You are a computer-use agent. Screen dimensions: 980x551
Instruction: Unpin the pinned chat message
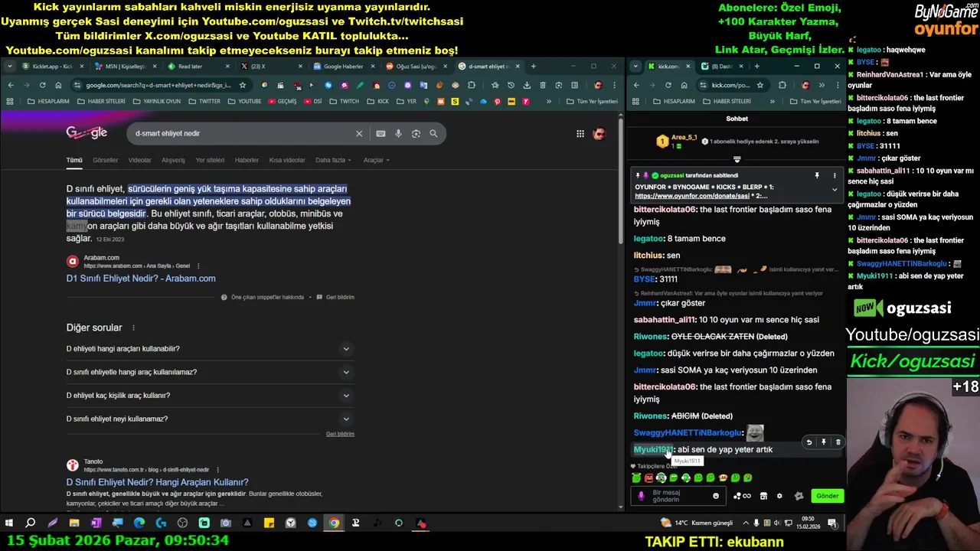click(817, 176)
